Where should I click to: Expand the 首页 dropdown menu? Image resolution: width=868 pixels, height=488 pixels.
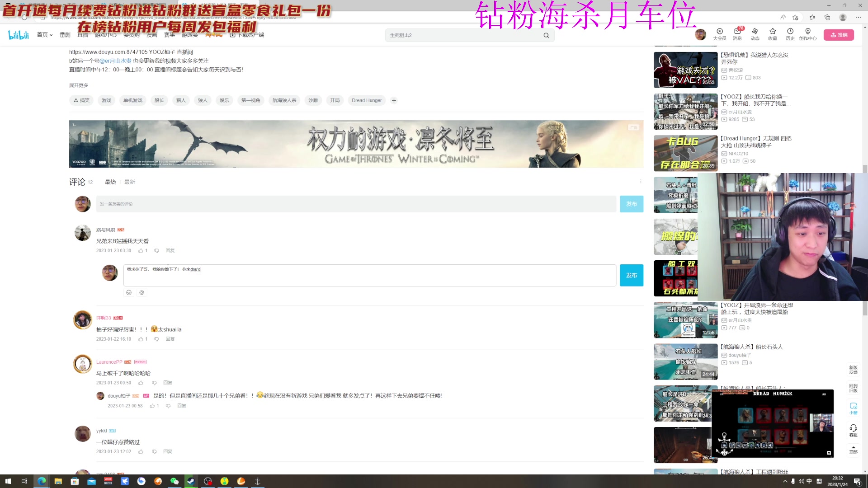click(45, 35)
